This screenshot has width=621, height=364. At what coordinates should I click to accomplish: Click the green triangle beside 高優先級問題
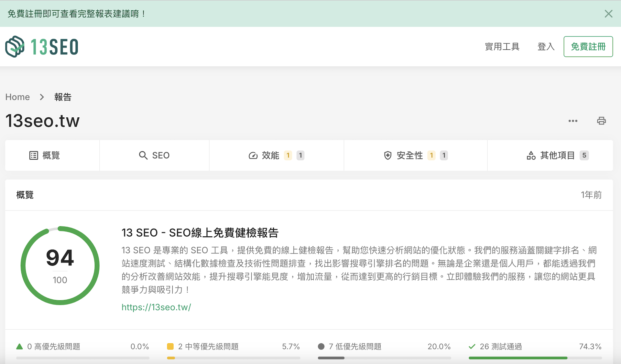pyautogui.click(x=20, y=346)
